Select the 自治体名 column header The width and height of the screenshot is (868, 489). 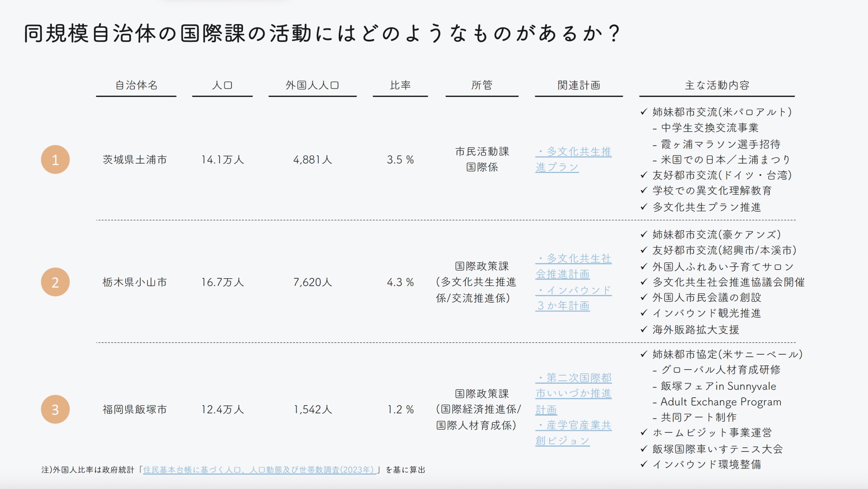[x=136, y=85]
